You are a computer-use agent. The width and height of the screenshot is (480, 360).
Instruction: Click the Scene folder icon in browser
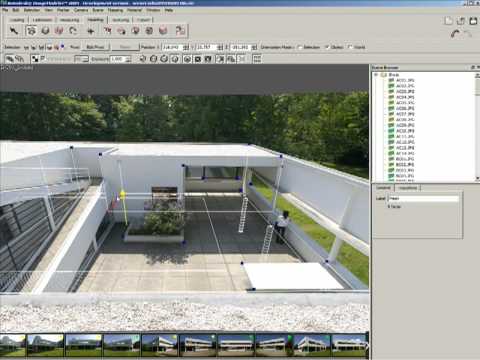point(384,75)
